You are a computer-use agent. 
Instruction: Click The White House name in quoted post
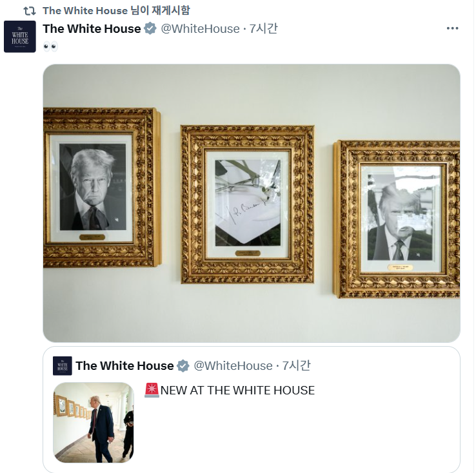[124, 365]
